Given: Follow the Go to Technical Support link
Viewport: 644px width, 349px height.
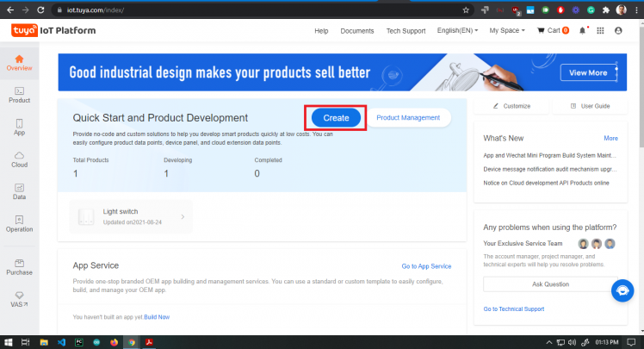Looking at the screenshot, I should point(513,308).
